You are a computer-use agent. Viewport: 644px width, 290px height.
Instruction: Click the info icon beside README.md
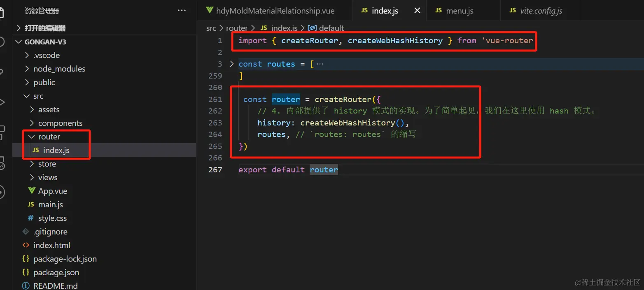tap(26, 285)
